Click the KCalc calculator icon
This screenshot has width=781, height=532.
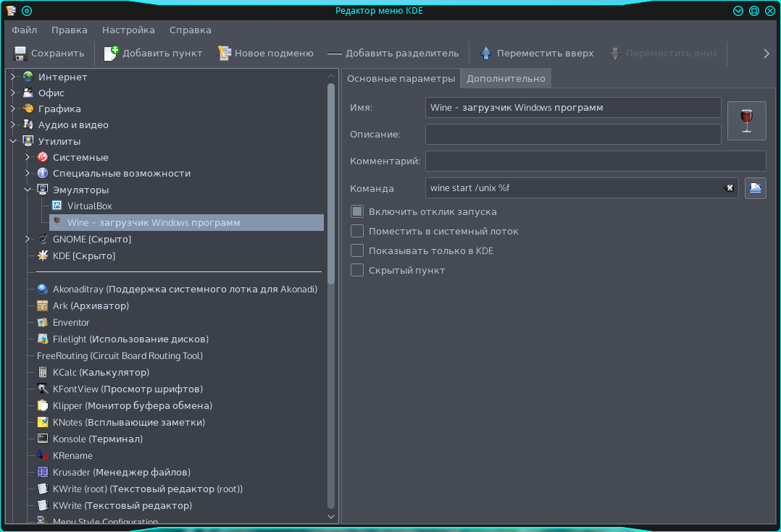click(x=43, y=372)
